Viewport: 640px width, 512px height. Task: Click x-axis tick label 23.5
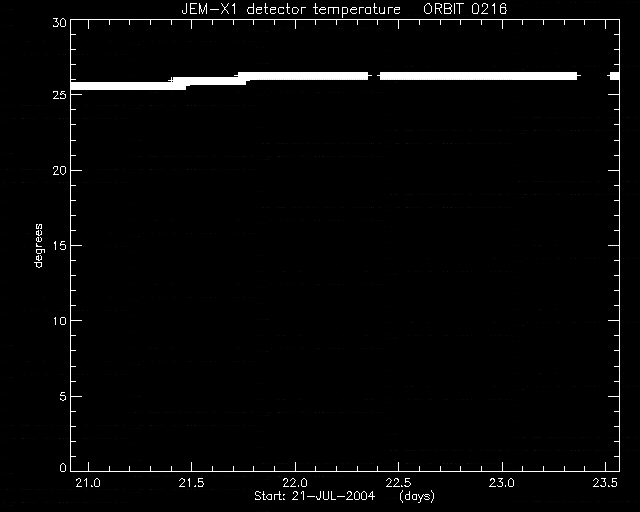(605, 483)
